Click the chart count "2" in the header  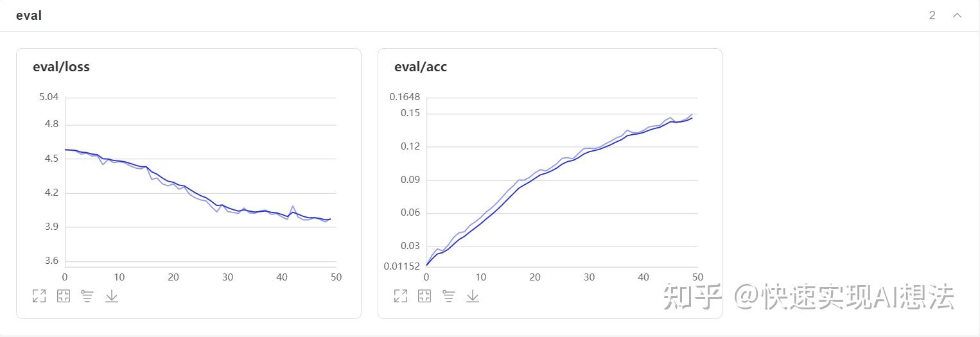(x=932, y=15)
